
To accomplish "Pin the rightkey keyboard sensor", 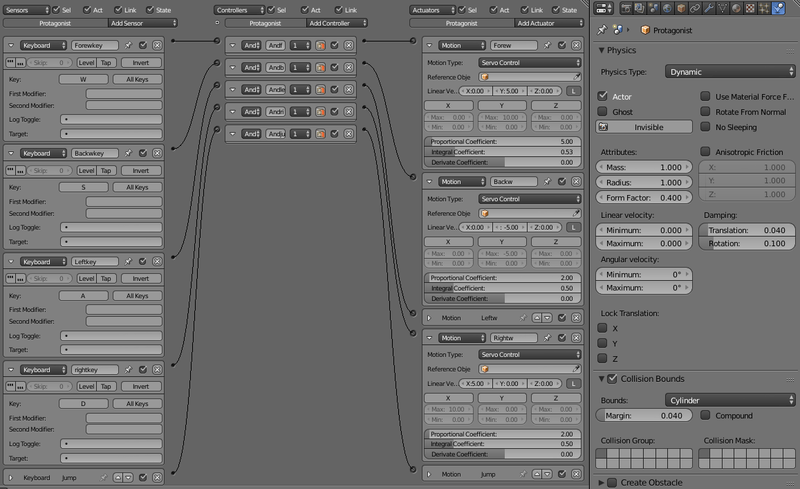I will coord(128,370).
